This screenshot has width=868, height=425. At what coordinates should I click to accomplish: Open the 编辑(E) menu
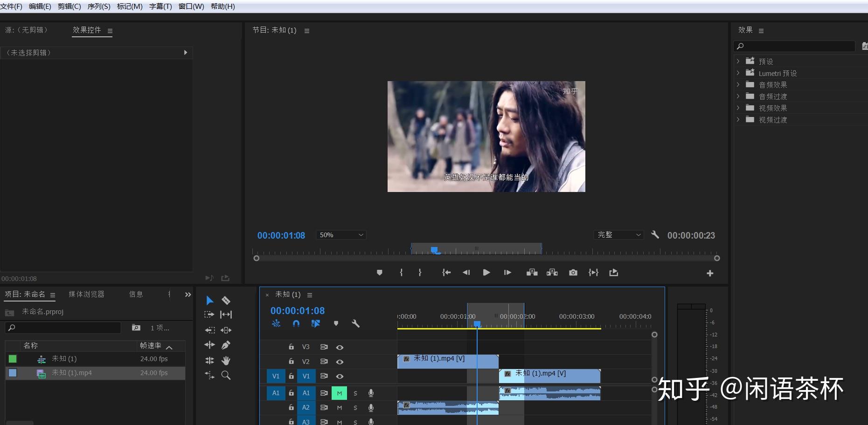point(40,7)
